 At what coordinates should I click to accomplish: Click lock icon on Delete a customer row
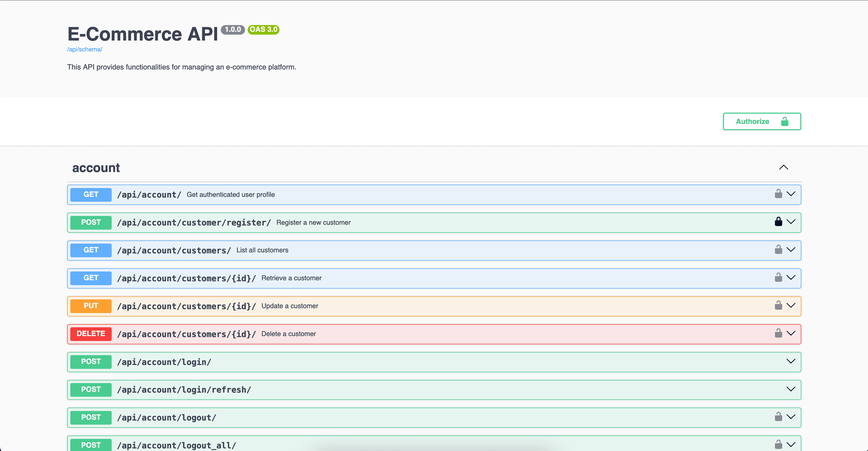tap(778, 333)
